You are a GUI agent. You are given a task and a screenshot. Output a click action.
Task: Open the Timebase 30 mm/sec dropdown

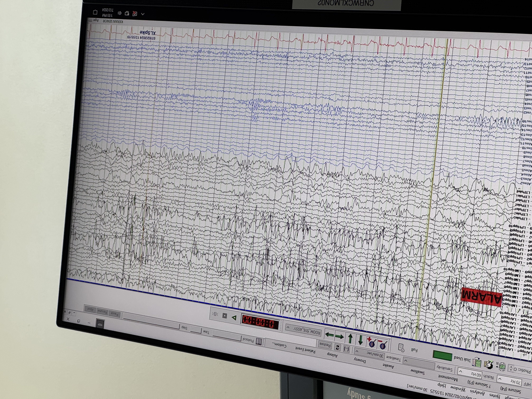coord(357,351)
